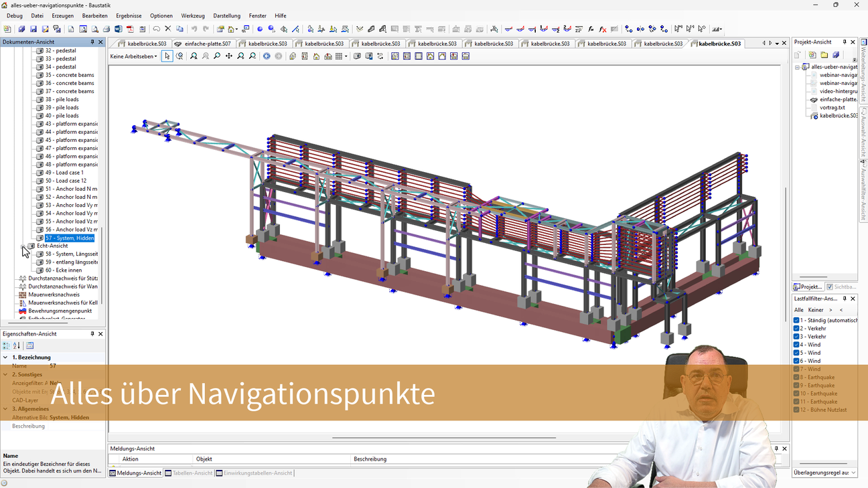868x488 pixels.
Task: Collapse the Echt-Ansicht tree node
Action: click(23, 246)
